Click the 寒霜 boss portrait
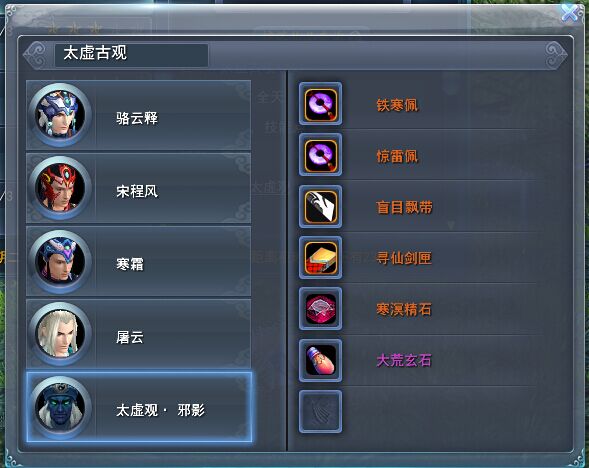The image size is (589, 468). [x=60, y=261]
